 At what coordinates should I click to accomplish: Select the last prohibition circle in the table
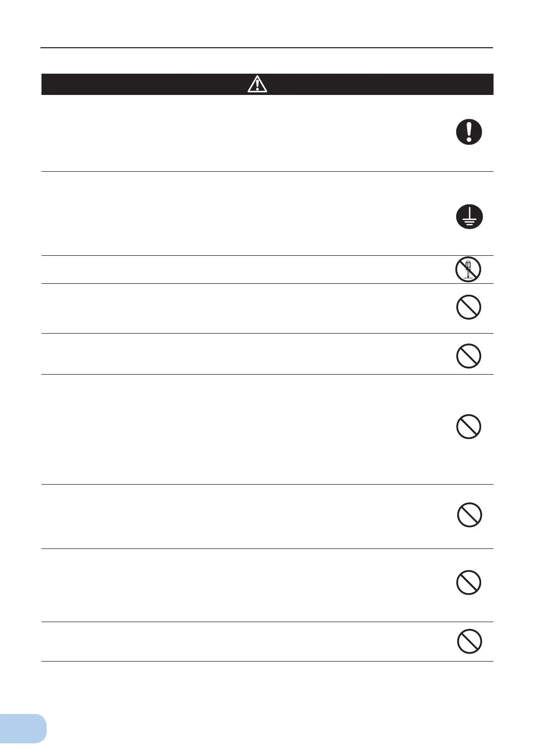click(x=470, y=641)
